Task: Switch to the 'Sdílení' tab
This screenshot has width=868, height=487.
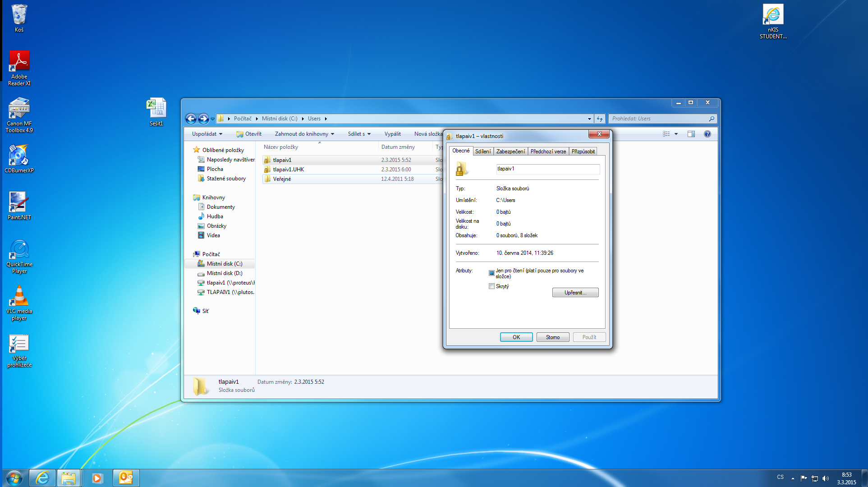Action: [x=483, y=152]
